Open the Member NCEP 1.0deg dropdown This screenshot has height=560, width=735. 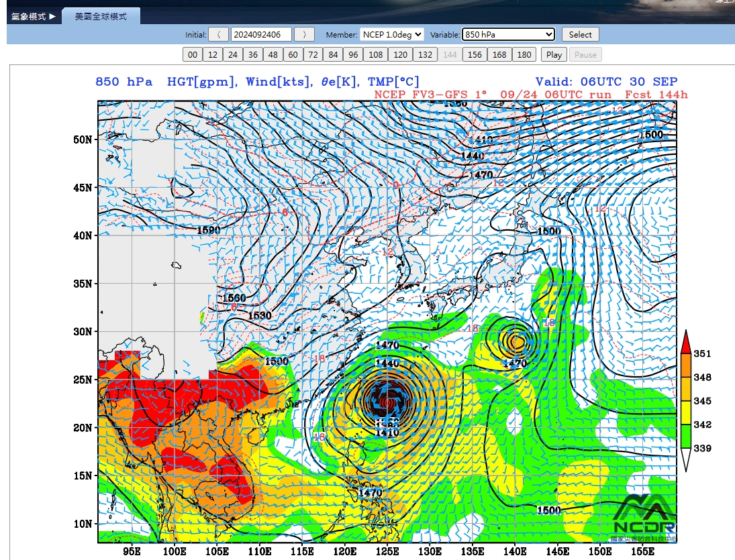tap(392, 35)
